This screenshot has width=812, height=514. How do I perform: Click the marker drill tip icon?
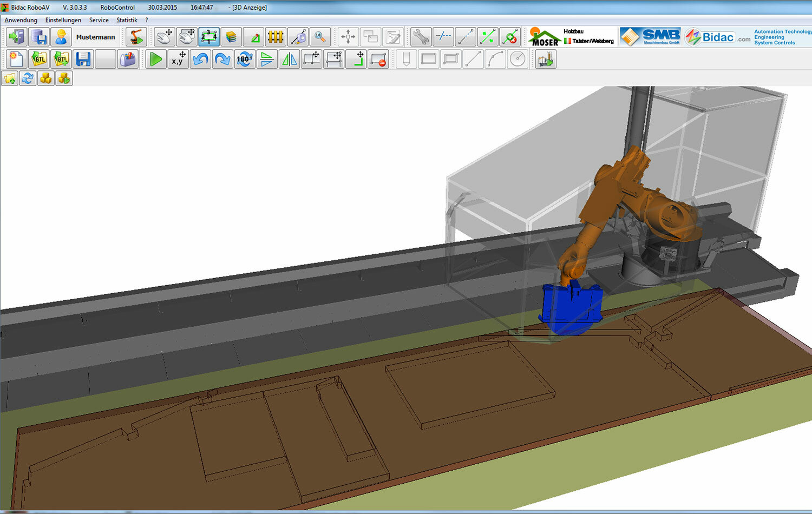[x=407, y=59]
